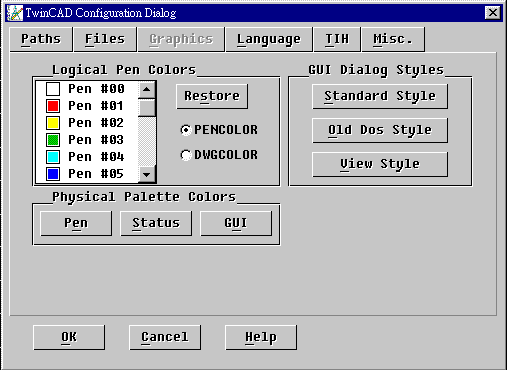Select the 'Pen #02' list entry
Screen dimensions: 507x371
[87, 123]
